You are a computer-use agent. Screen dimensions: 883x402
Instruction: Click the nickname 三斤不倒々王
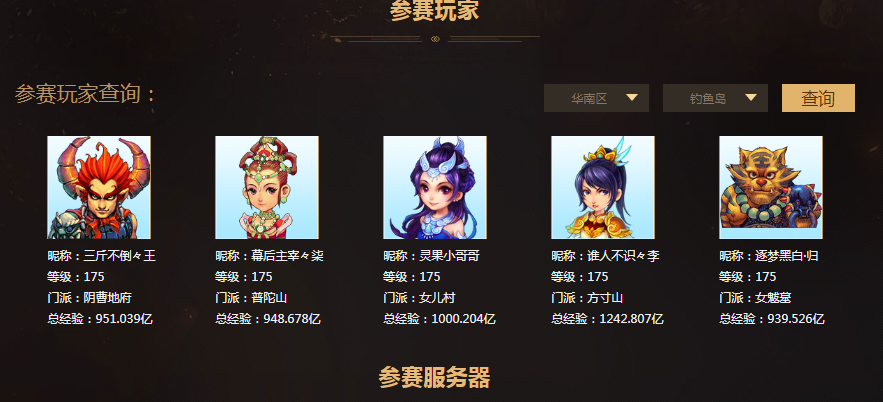pos(119,256)
